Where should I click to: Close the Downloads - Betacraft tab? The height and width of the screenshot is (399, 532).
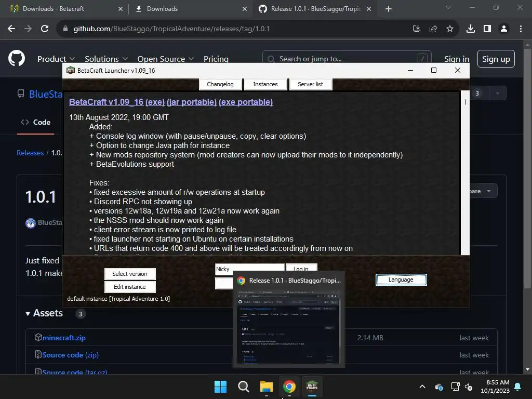[x=121, y=9]
